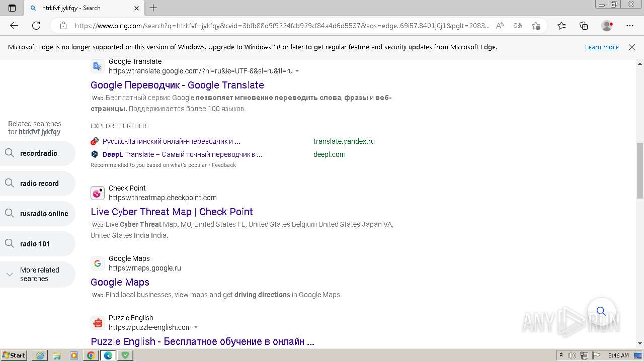Refresh the Bing search page
644x362 pixels.
[36, 26]
